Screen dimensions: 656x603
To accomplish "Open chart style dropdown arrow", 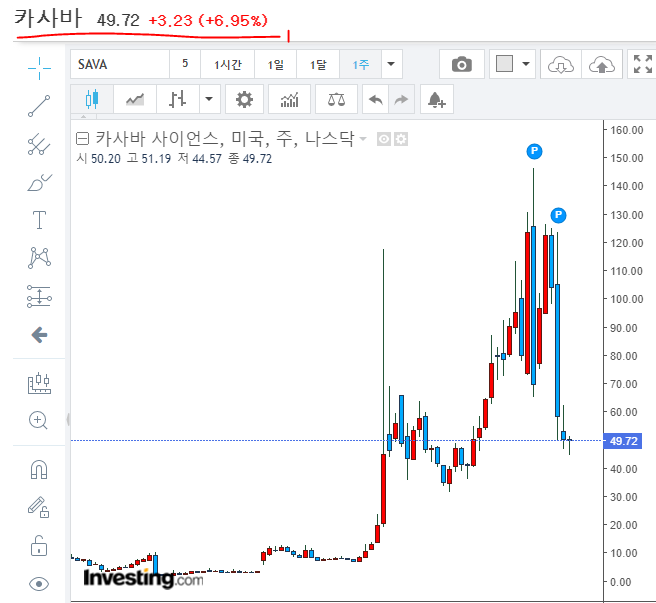I will click(210, 99).
